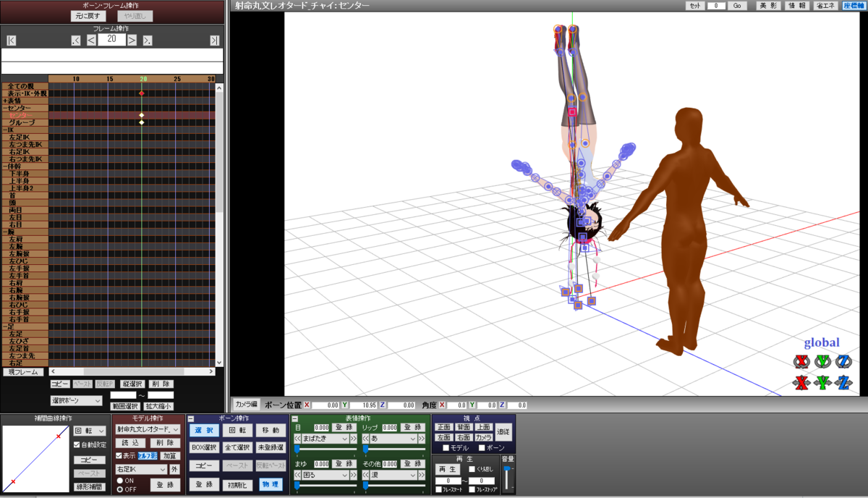Enable フレ・スタート checkbox

(438, 490)
